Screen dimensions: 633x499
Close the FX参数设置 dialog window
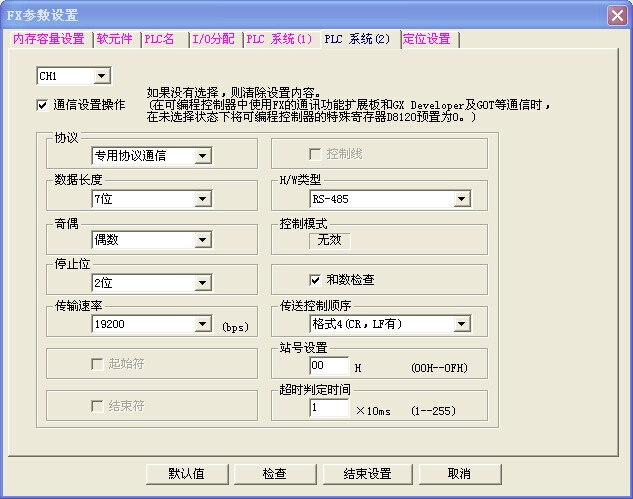[x=617, y=15]
